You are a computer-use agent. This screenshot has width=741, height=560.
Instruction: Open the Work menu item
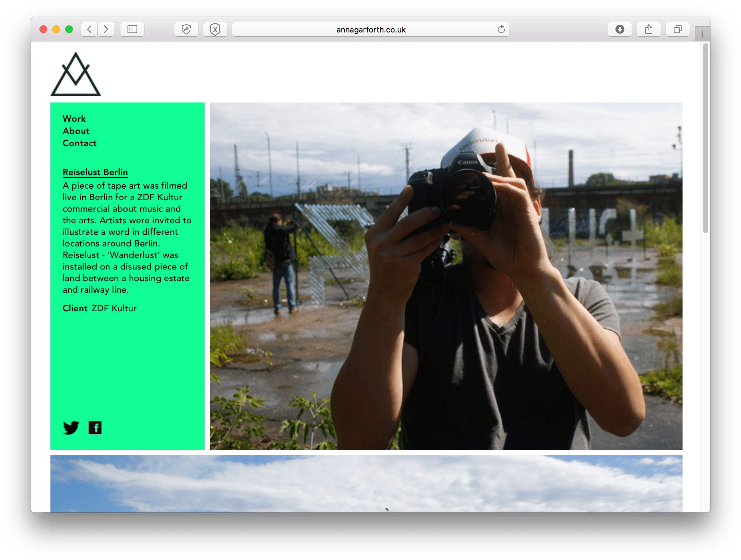point(74,119)
